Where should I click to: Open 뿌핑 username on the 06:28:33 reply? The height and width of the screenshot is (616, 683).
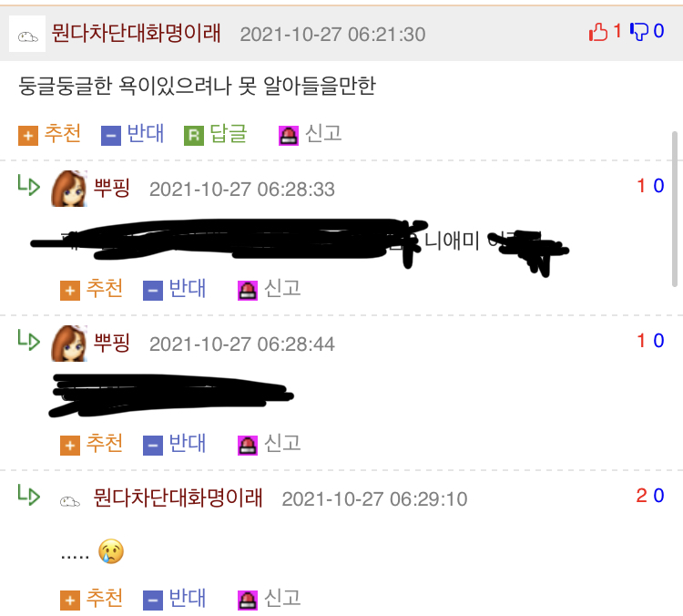(112, 189)
